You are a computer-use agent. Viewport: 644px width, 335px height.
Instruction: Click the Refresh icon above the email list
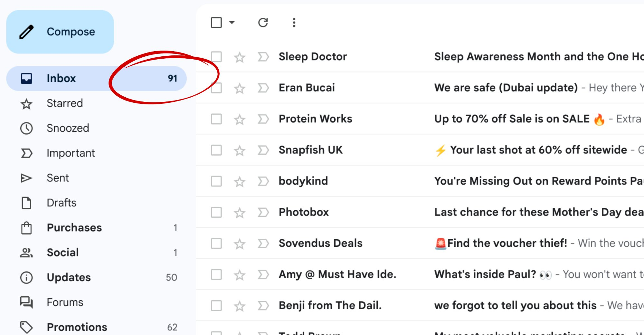click(x=263, y=23)
